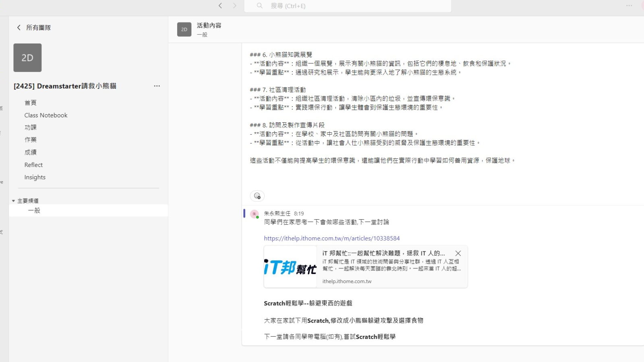Go to 功課 section
The image size is (644, 362).
click(x=31, y=127)
